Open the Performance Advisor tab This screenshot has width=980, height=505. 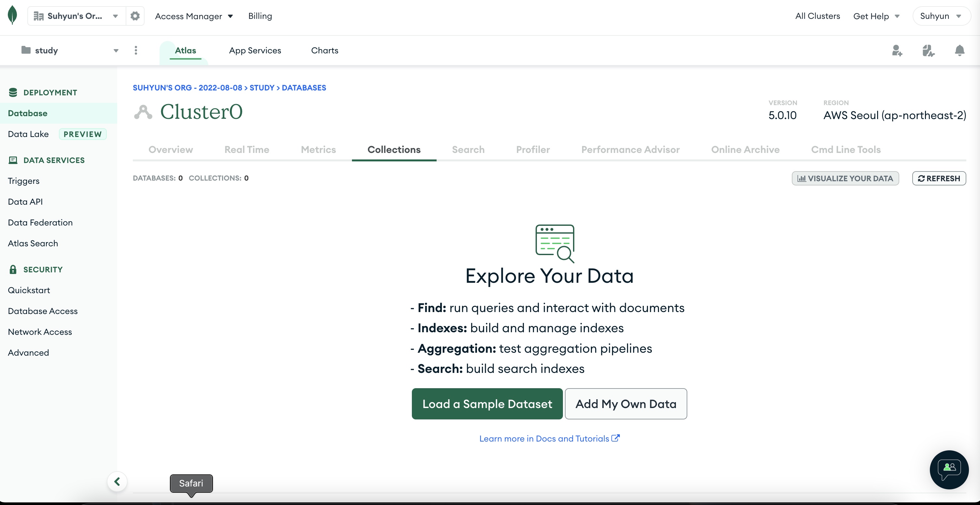(x=630, y=149)
